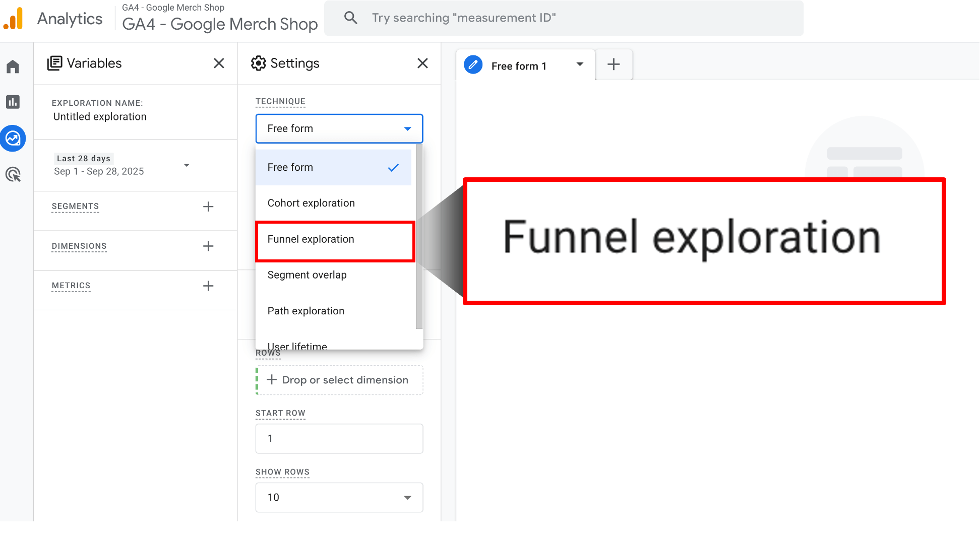
Task: Open the Home icon in sidebar
Action: (13, 67)
